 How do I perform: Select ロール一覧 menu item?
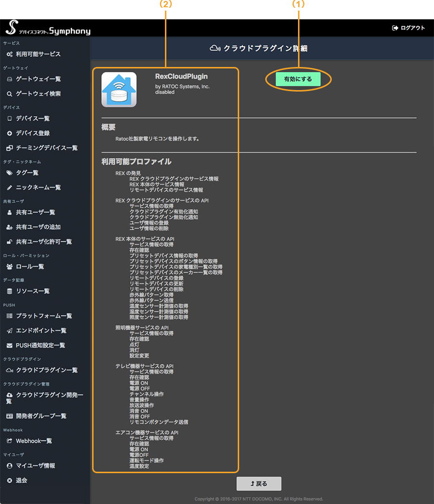(x=30, y=267)
